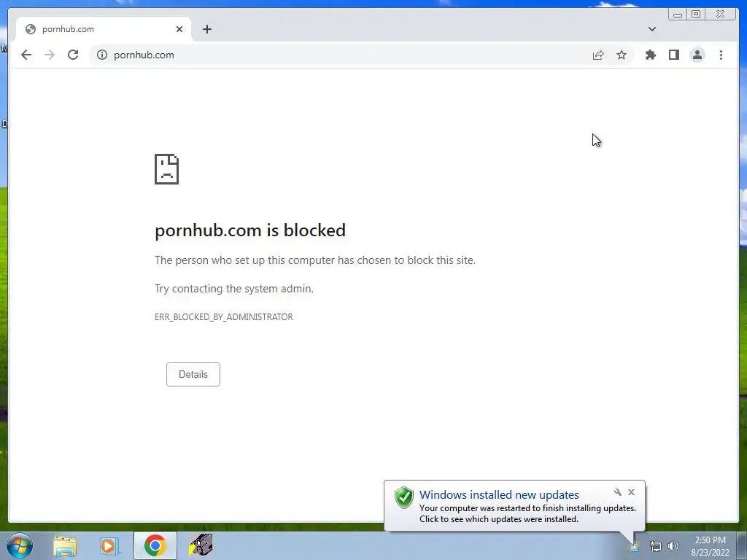
Task: Minimize the Chrome window
Action: click(x=678, y=15)
